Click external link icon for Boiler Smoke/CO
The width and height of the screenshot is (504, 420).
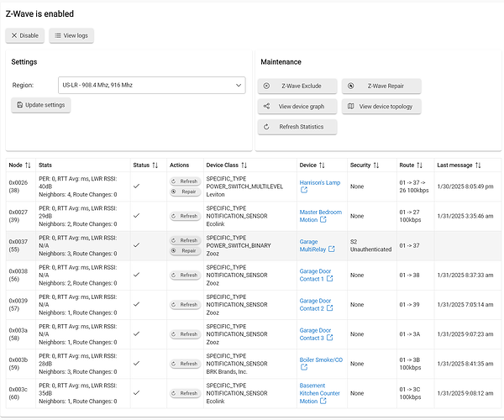click(x=304, y=367)
